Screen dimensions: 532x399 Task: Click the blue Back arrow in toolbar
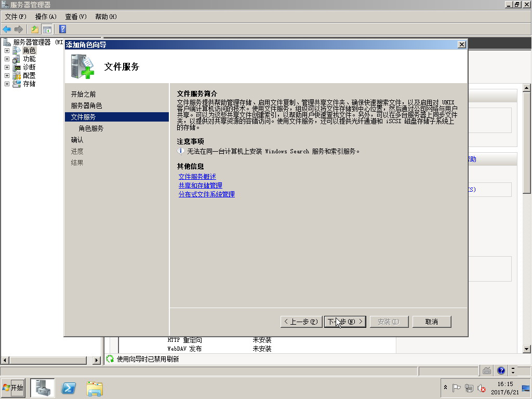click(x=7, y=29)
